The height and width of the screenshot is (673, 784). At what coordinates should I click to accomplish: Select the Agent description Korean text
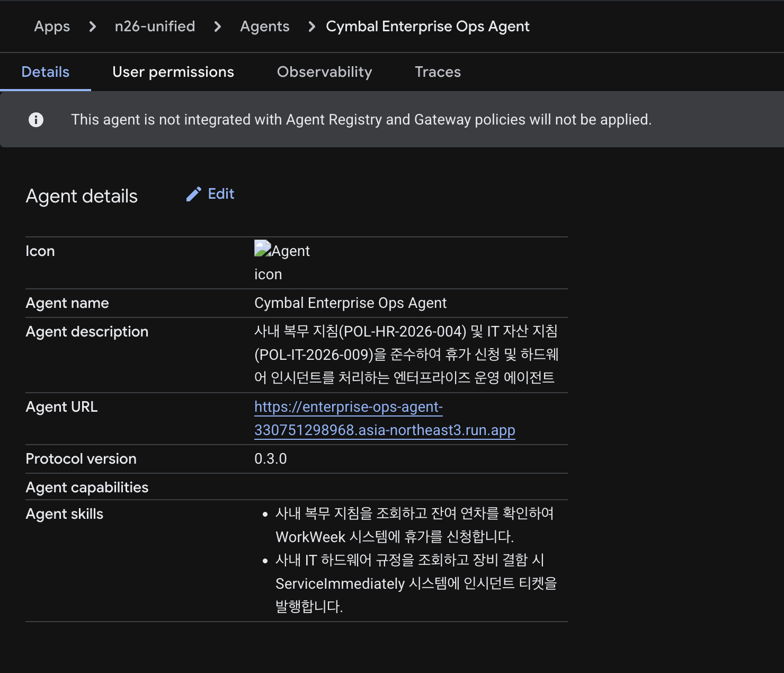pos(407,355)
